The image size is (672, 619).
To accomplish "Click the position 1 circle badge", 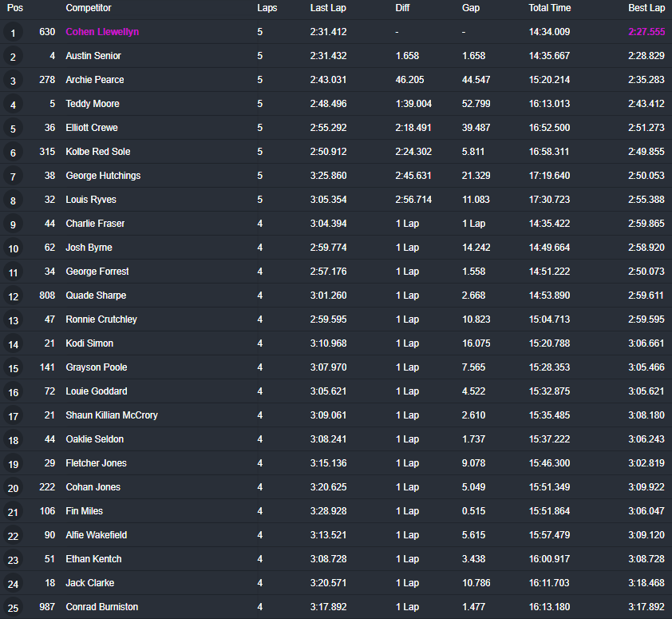I will pyautogui.click(x=13, y=33).
